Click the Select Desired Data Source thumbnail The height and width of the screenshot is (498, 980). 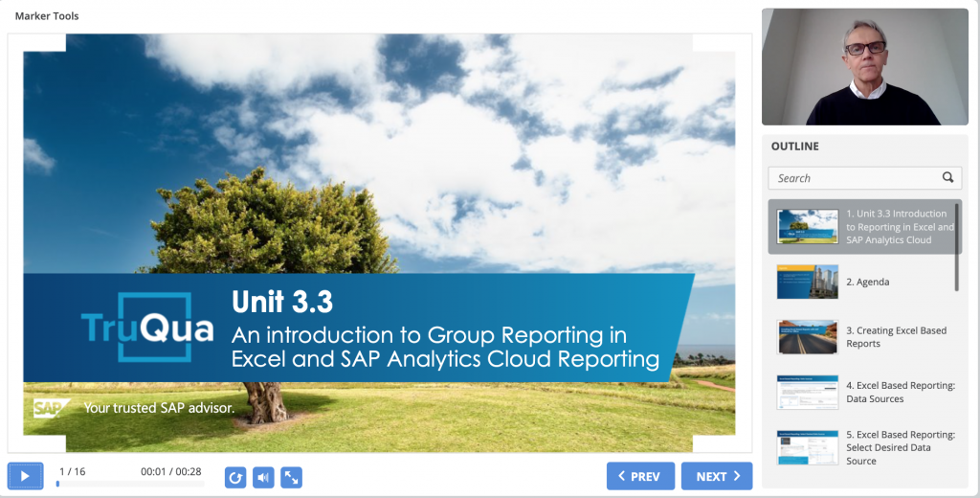coord(807,447)
